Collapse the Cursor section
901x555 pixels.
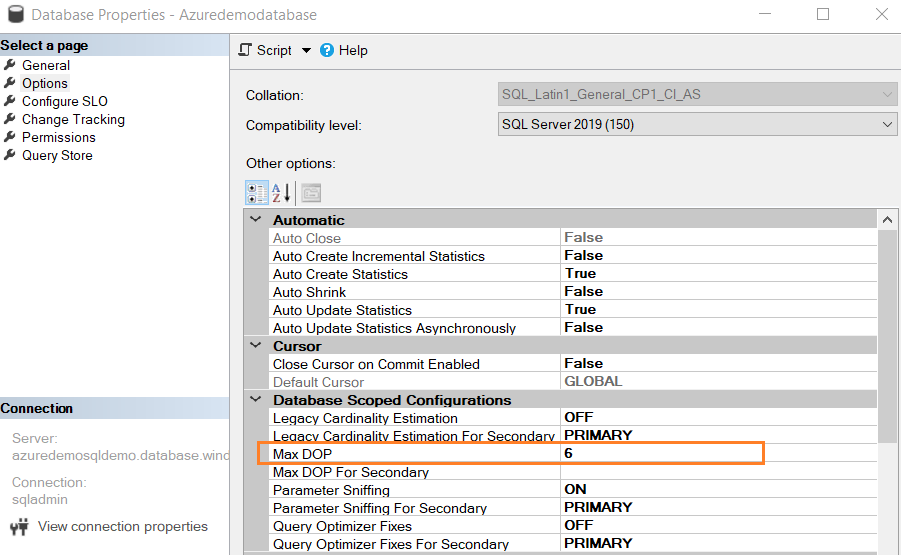256,346
